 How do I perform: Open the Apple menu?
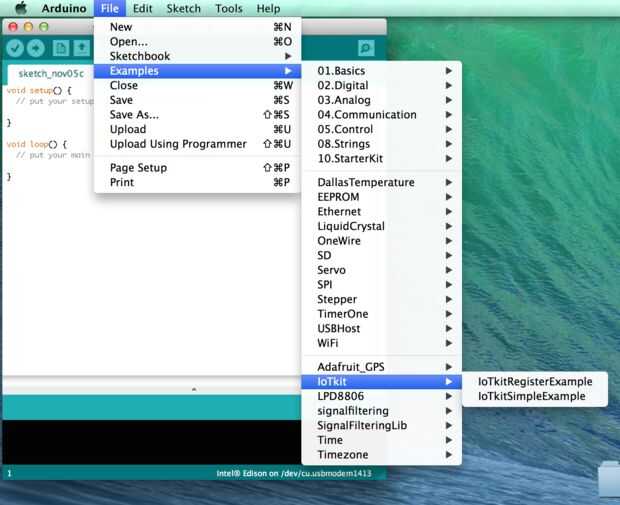pyautogui.click(x=20, y=8)
